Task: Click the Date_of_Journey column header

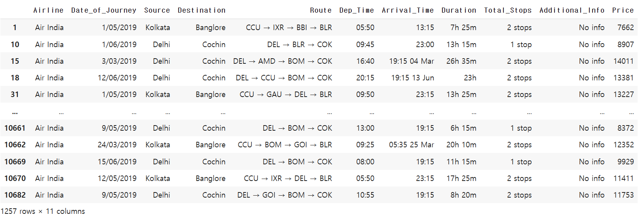Action: [x=103, y=10]
